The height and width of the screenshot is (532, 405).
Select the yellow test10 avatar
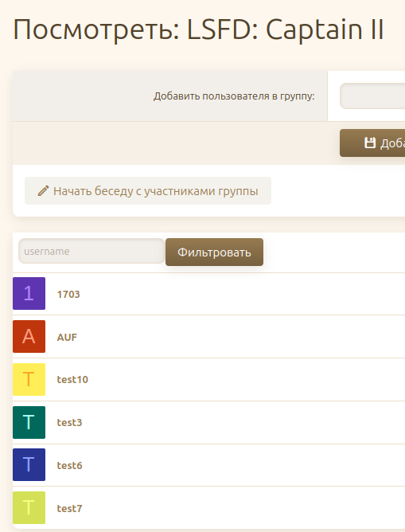pyautogui.click(x=29, y=379)
